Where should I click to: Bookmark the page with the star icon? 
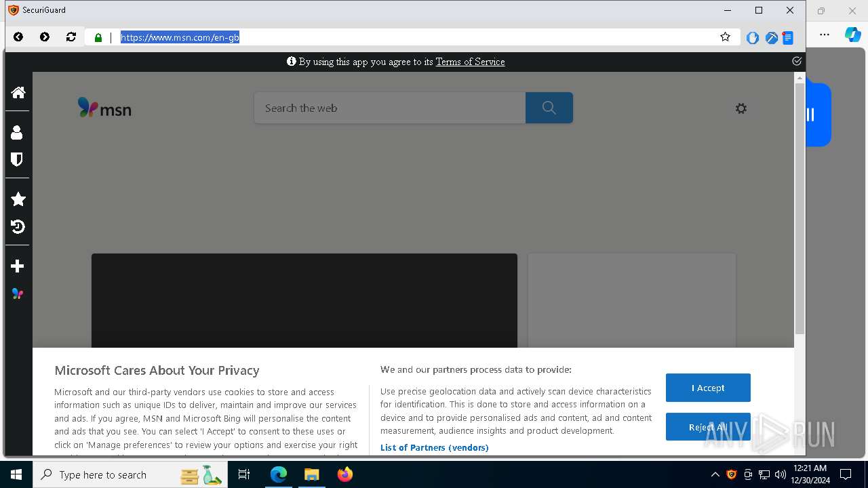point(726,37)
